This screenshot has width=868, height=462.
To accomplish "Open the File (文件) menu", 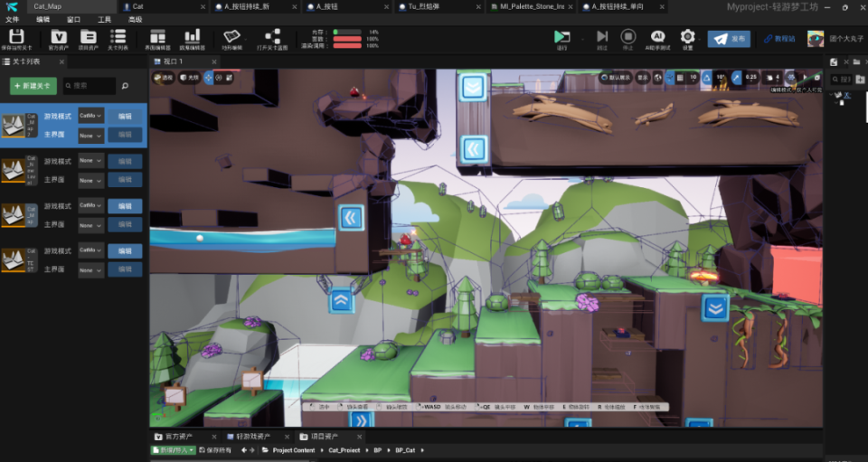I will point(12,19).
